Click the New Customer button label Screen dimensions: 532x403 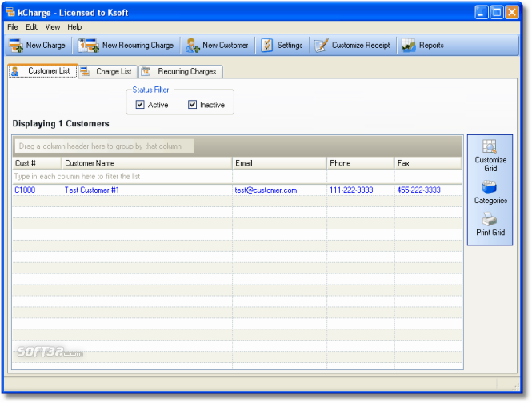coord(226,45)
